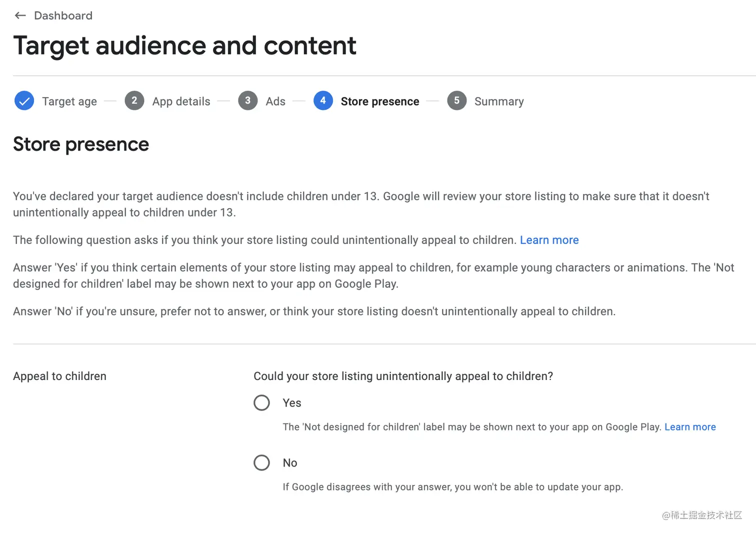The height and width of the screenshot is (534, 756).
Task: Click the step 3 circle icon
Action: 247,101
